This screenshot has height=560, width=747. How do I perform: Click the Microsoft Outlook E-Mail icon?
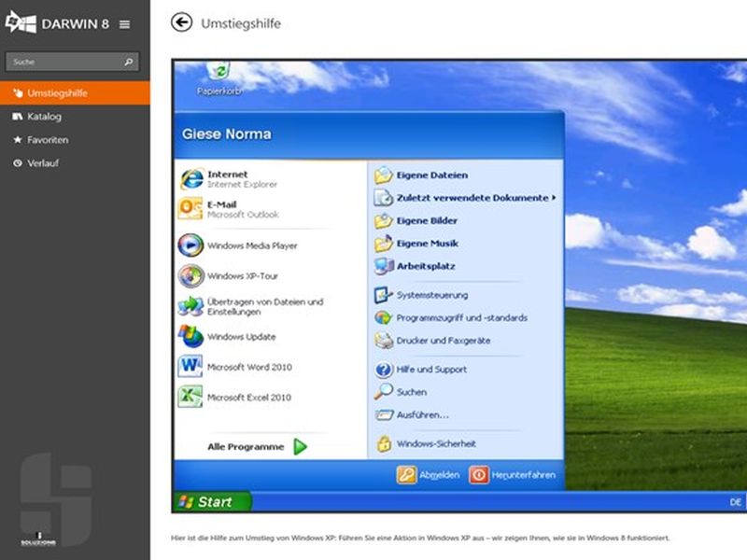coord(190,209)
